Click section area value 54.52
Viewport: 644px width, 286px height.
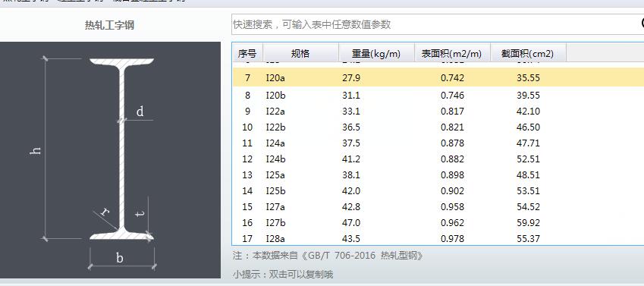click(528, 206)
